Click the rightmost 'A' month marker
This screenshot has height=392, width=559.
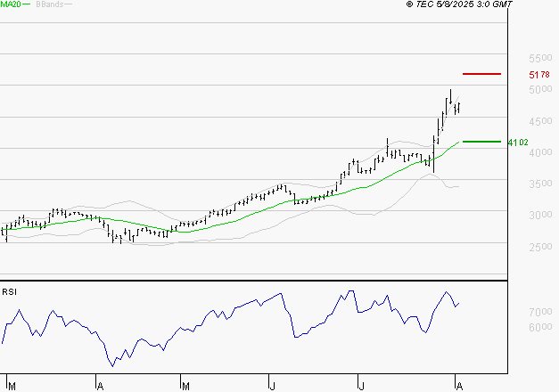pos(458,385)
